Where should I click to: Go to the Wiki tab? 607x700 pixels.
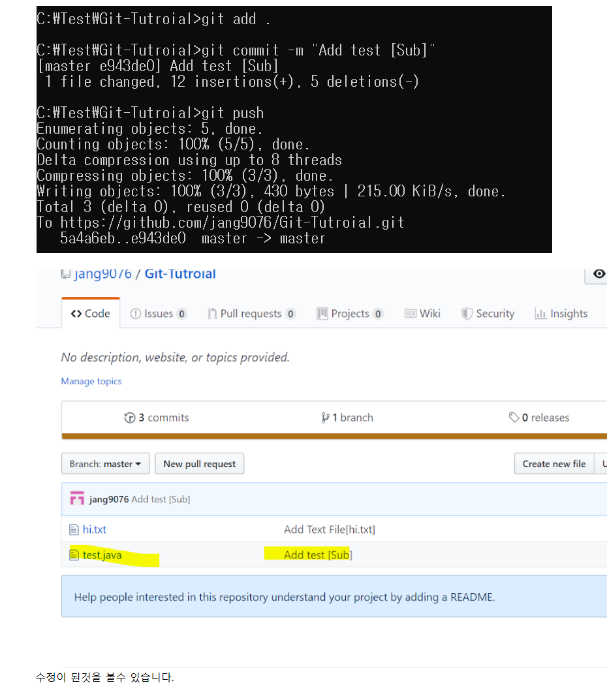click(x=422, y=314)
